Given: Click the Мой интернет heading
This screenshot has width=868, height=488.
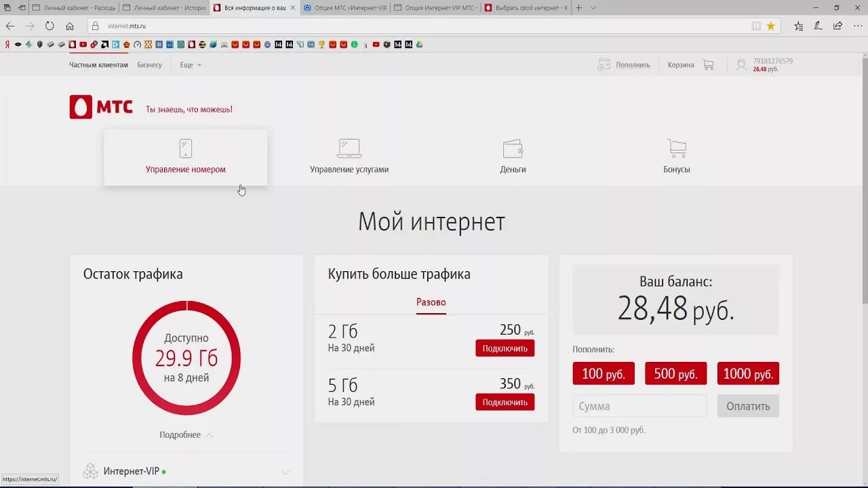Looking at the screenshot, I should [x=431, y=222].
